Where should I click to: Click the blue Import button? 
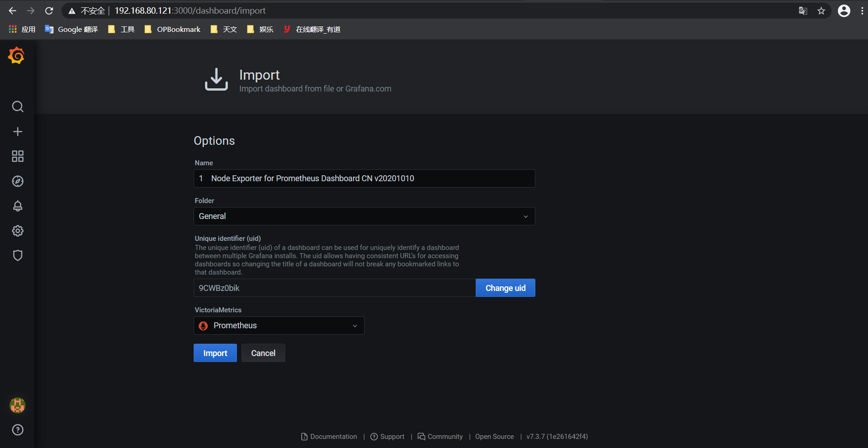(215, 353)
